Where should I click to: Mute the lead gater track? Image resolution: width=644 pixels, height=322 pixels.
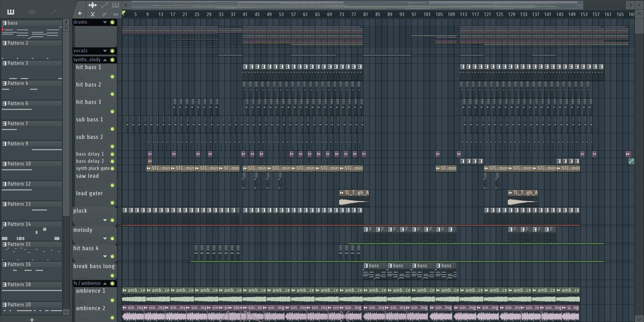112,203
